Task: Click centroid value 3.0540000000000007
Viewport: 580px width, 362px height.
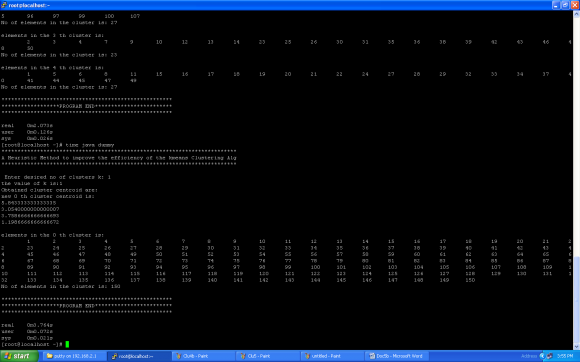Action: coord(30,209)
